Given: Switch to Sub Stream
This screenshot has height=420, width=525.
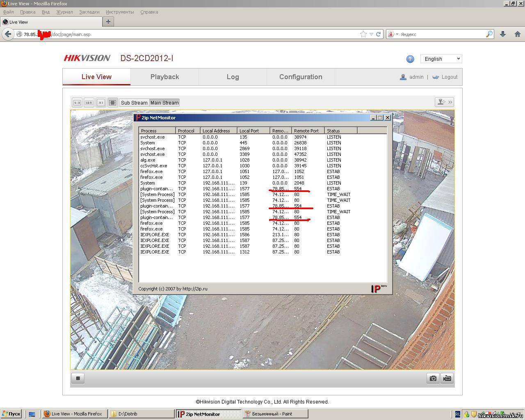Looking at the screenshot, I should [134, 103].
